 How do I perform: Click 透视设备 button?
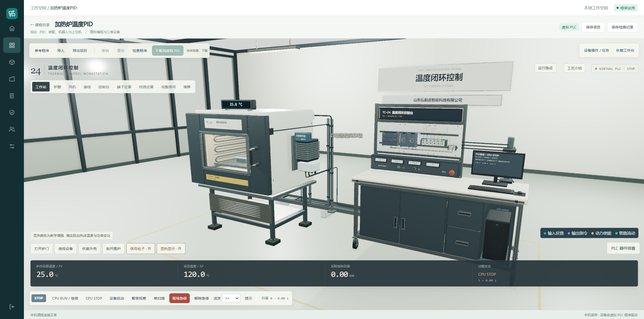click(65, 249)
